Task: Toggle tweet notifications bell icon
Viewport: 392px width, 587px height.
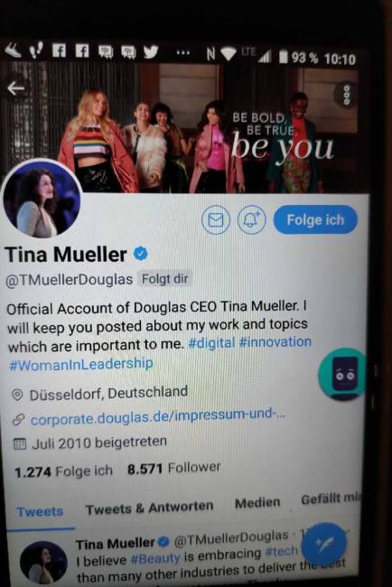Action: click(x=252, y=219)
